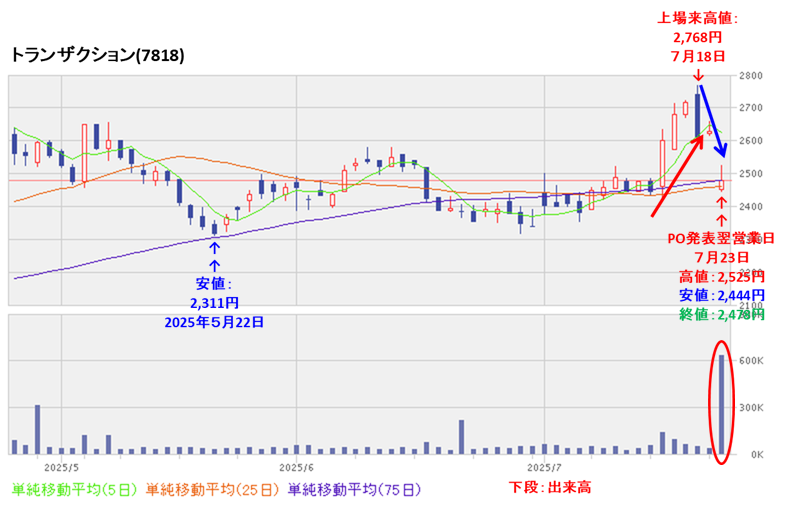Click the 2025/7 x-axis label

tap(545, 466)
